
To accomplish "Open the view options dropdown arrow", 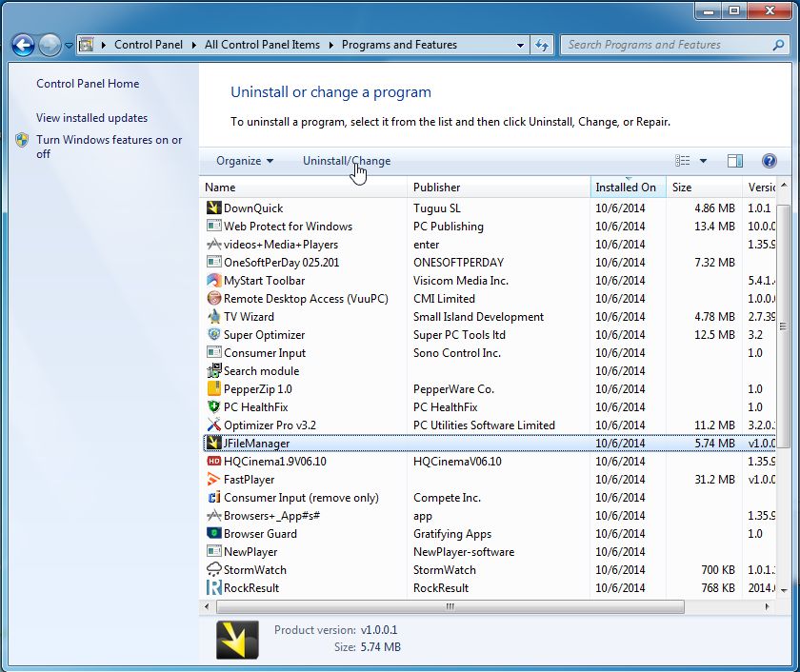I will click(703, 161).
